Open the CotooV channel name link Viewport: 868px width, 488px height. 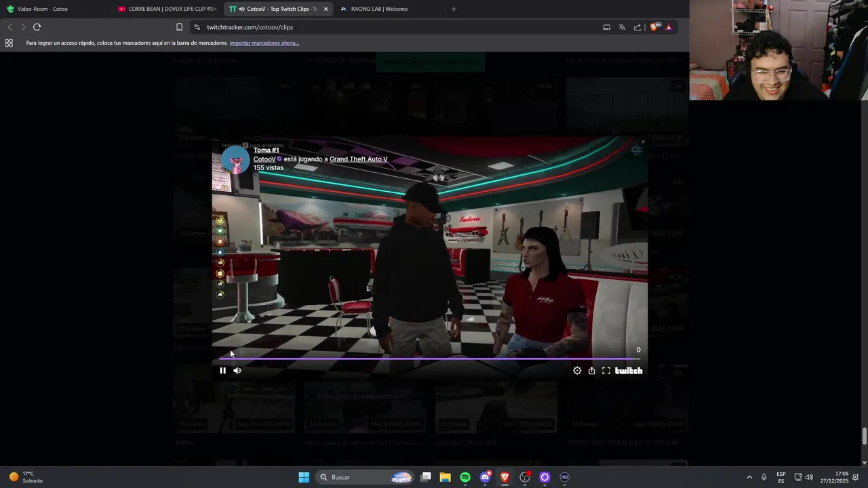[264, 159]
